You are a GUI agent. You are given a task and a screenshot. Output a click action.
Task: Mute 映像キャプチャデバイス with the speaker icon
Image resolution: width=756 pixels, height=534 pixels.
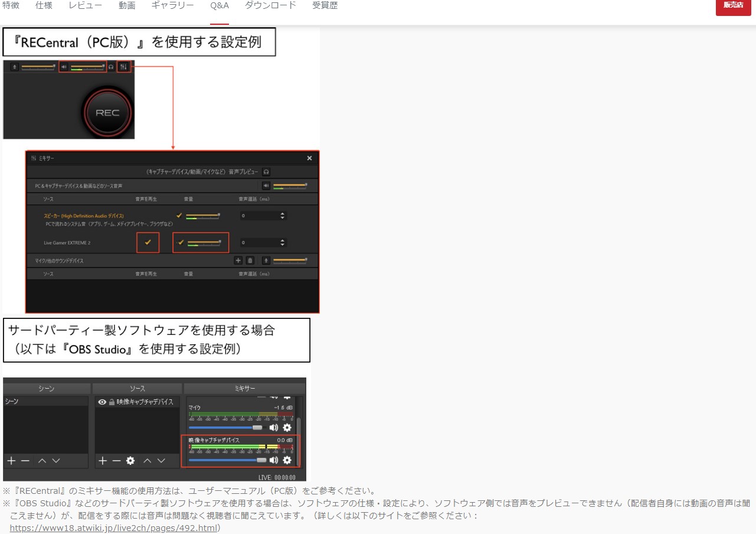click(x=274, y=460)
